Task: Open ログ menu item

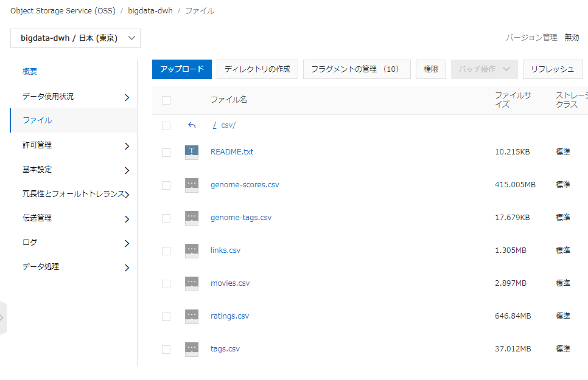Action: [30, 242]
